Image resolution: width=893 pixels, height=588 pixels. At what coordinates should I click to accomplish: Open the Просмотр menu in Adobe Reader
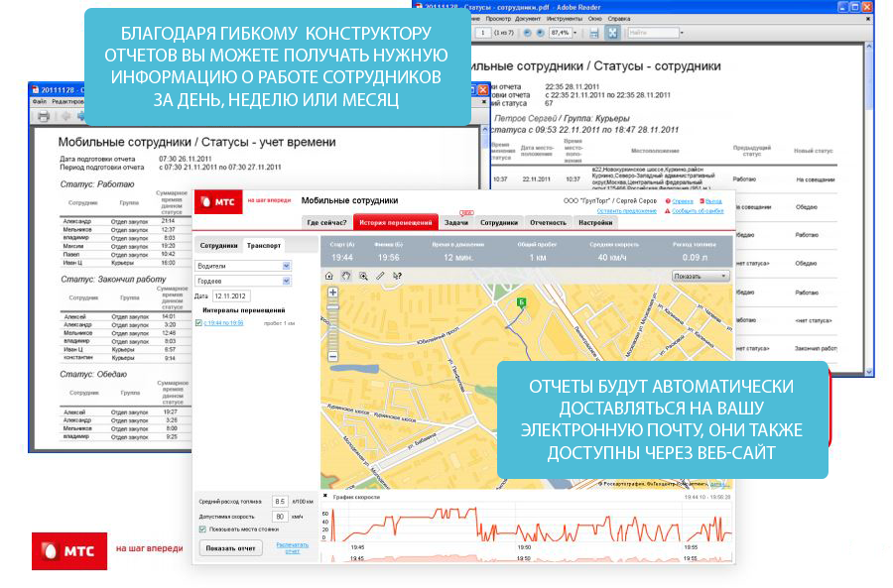[x=498, y=19]
